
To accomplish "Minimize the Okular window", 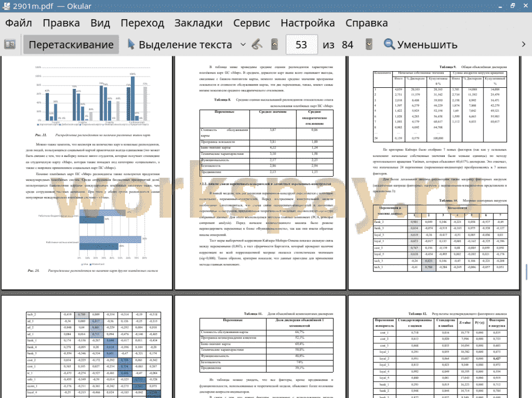I will click(x=500, y=6).
